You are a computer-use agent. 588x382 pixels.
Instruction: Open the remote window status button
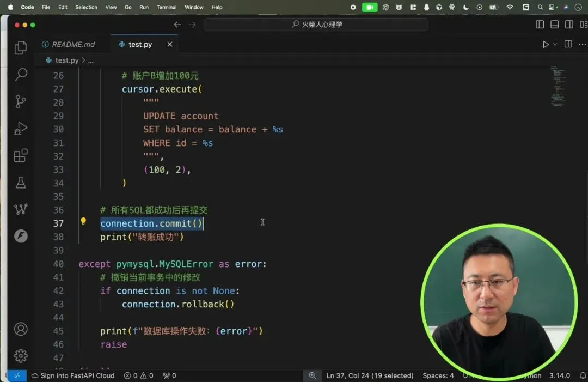pyautogui.click(x=17, y=375)
